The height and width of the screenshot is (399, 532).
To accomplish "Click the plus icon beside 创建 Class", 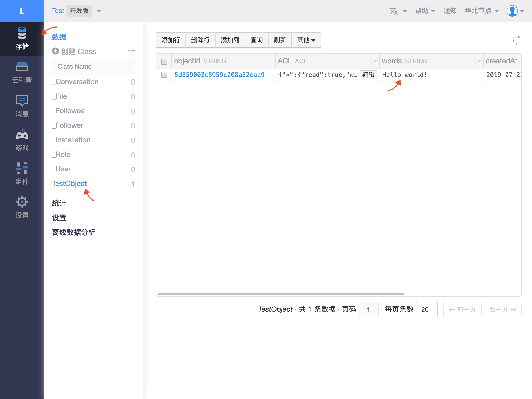I will 56,51.
